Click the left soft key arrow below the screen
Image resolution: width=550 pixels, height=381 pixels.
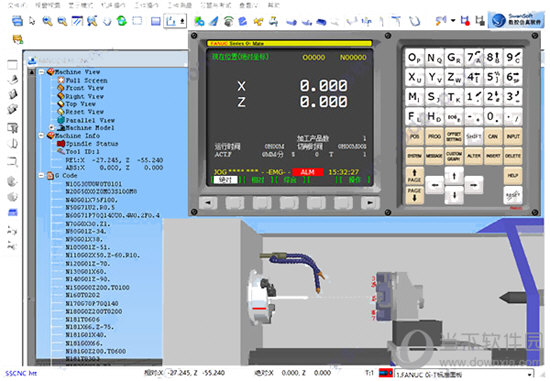(208, 202)
